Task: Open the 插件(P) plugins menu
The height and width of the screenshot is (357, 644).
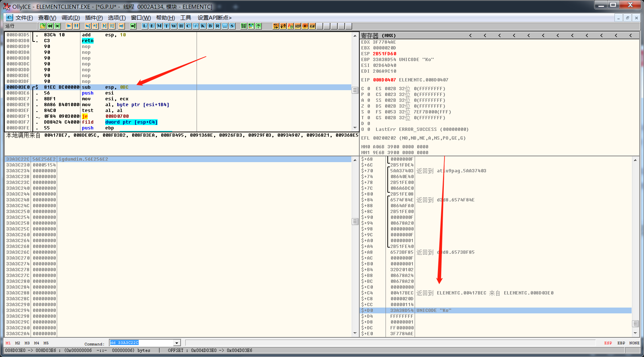Action: 94,17
